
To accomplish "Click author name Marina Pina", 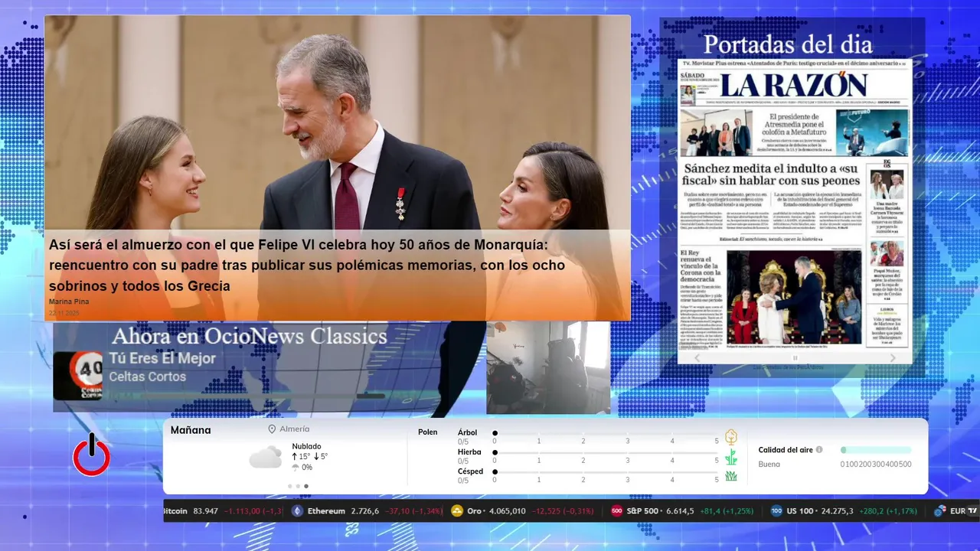I will 69,302.
